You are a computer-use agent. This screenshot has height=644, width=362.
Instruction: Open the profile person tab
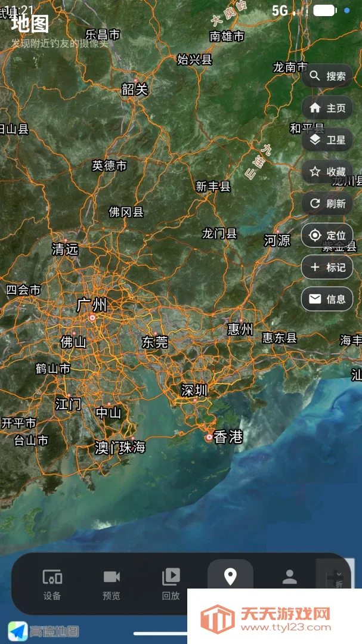click(290, 577)
